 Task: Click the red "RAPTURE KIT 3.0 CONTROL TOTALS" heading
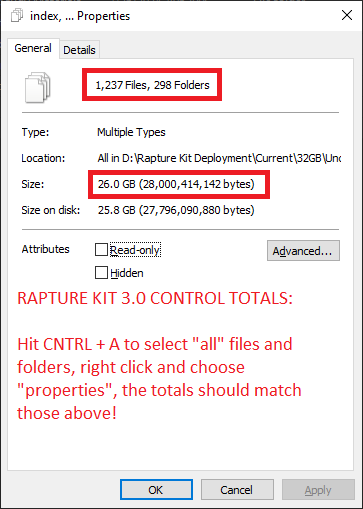(155, 298)
